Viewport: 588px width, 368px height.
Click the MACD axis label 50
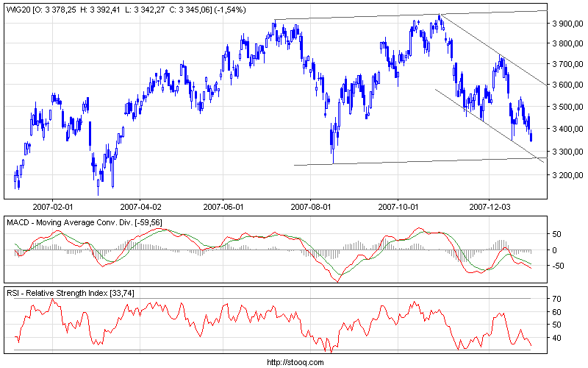(556, 234)
